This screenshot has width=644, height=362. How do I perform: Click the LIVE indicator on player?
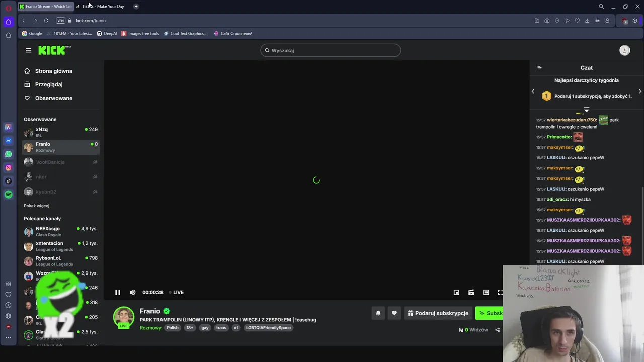coord(176,292)
